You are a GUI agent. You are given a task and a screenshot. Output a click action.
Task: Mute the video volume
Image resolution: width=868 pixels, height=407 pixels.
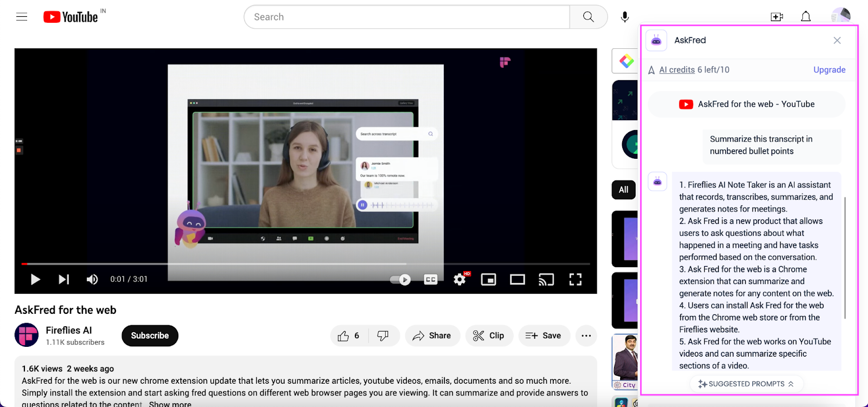pos(92,279)
